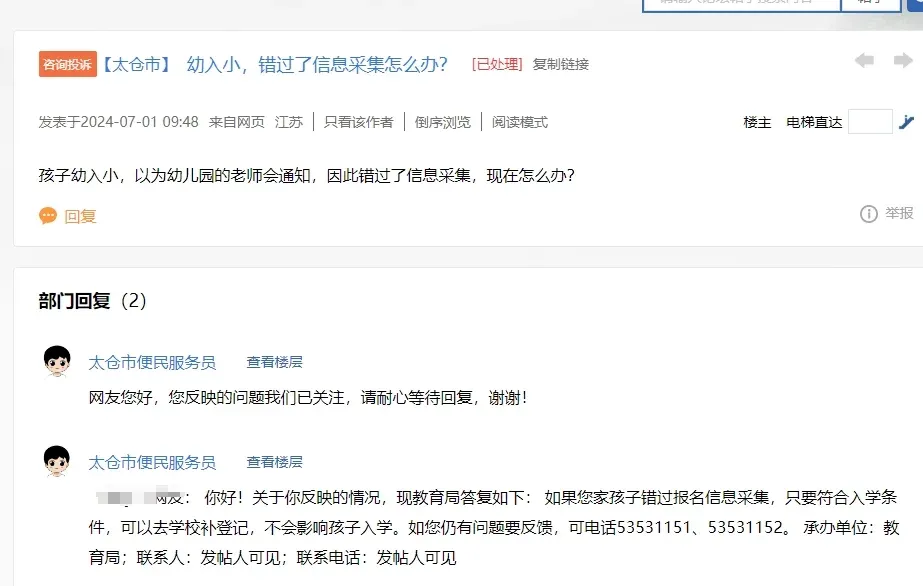The width and height of the screenshot is (923, 586).
Task: Focus the 电梯直达 floor number input
Action: click(870, 122)
